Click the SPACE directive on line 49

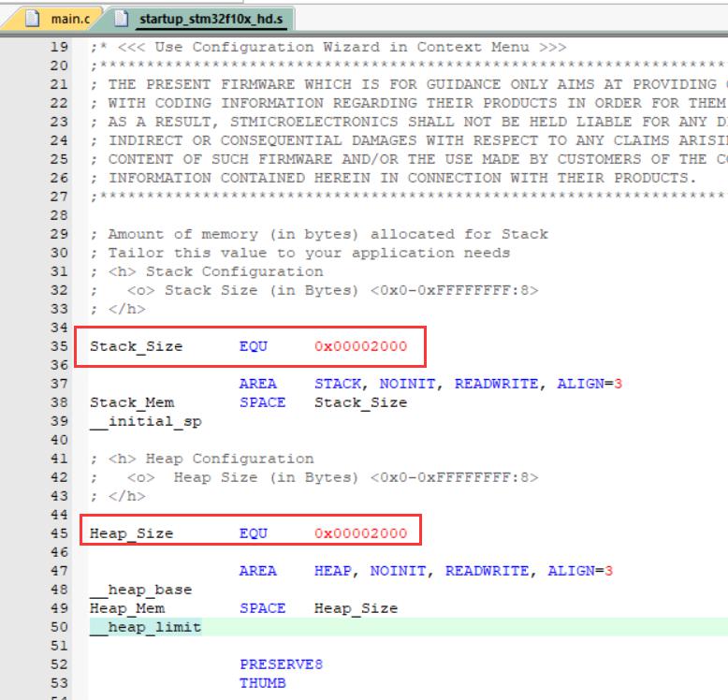coord(263,608)
